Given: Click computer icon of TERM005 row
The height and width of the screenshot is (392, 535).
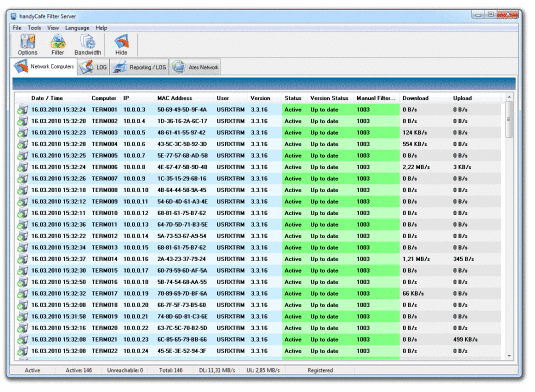Looking at the screenshot, I should click(x=23, y=156).
